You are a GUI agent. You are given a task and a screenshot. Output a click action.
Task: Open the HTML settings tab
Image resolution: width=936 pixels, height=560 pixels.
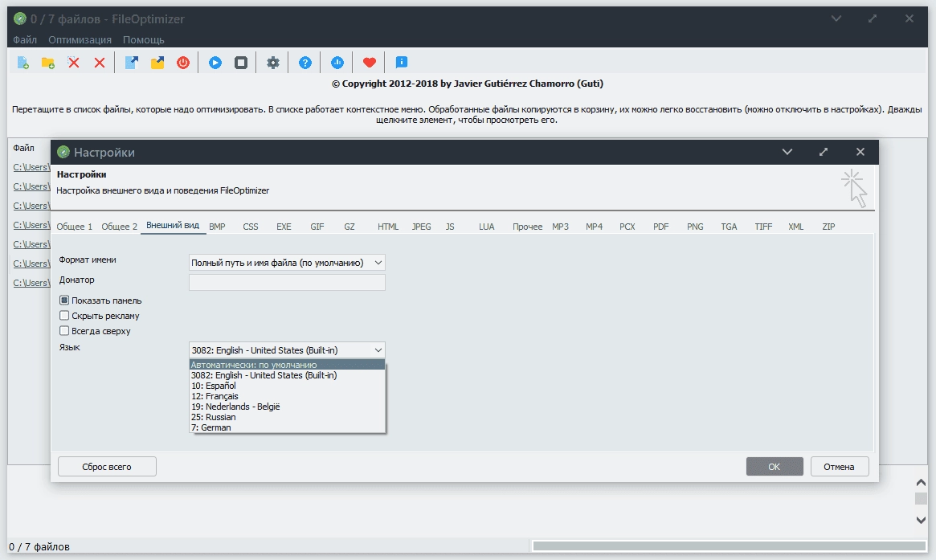388,227
